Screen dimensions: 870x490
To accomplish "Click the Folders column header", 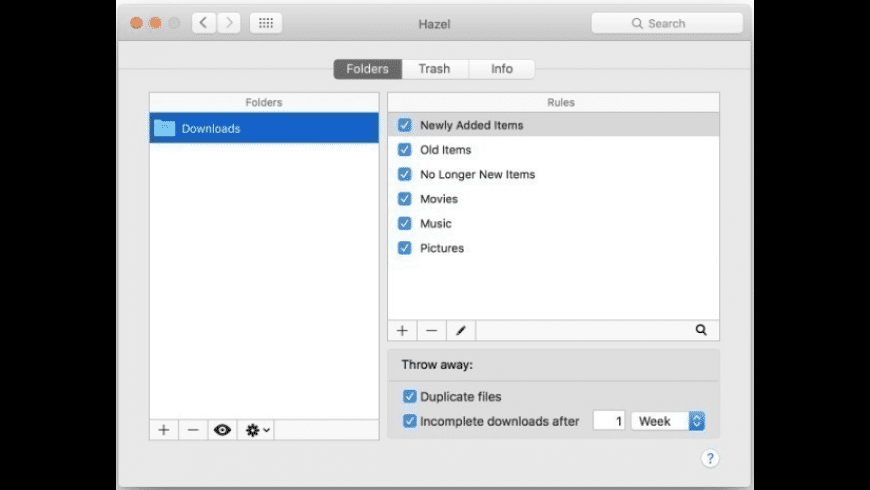I will coord(264,103).
